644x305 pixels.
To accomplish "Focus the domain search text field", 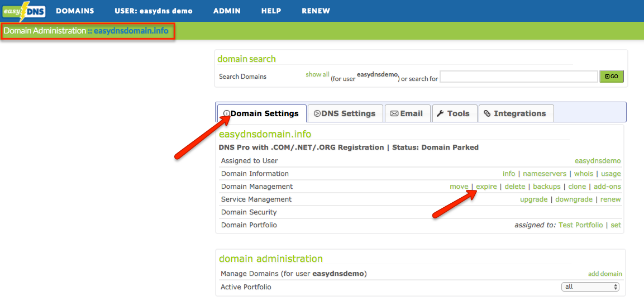I will pos(519,77).
